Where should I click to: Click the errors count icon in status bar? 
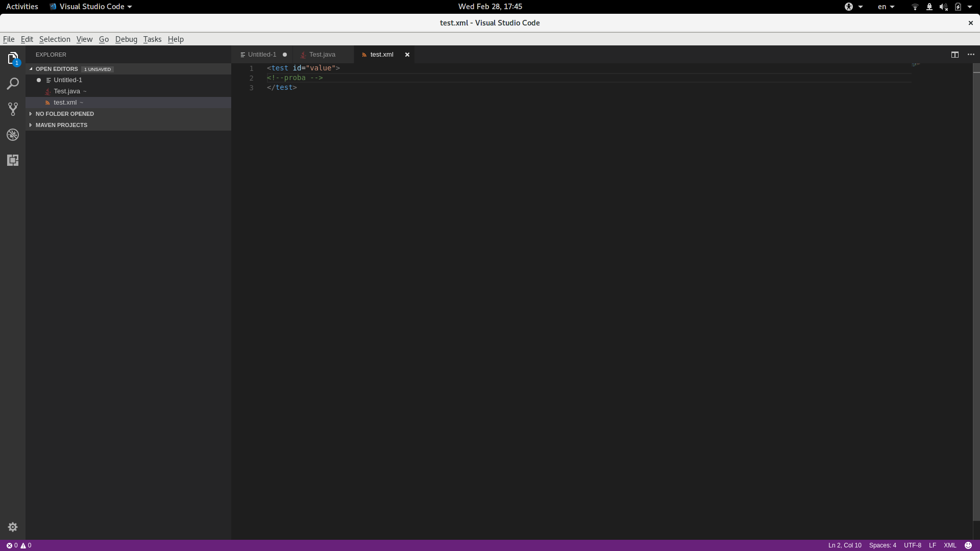click(9, 545)
